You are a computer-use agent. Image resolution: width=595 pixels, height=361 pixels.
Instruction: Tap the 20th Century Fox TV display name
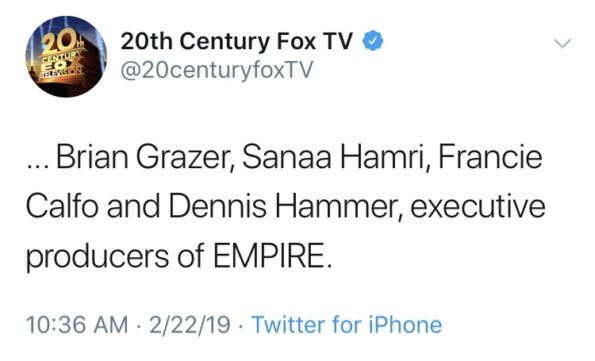pos(237,41)
